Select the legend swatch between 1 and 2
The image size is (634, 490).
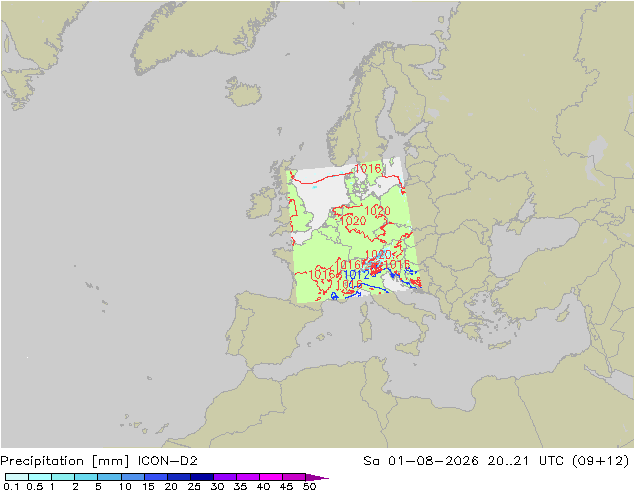tap(63, 477)
